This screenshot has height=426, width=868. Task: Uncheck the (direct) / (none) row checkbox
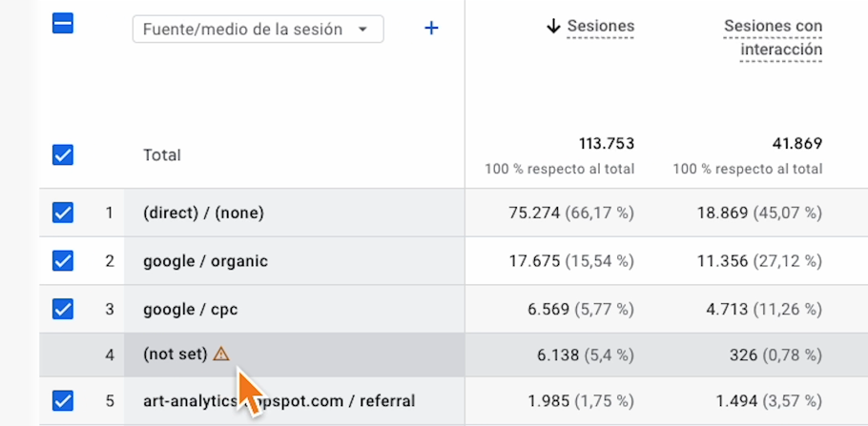63,213
